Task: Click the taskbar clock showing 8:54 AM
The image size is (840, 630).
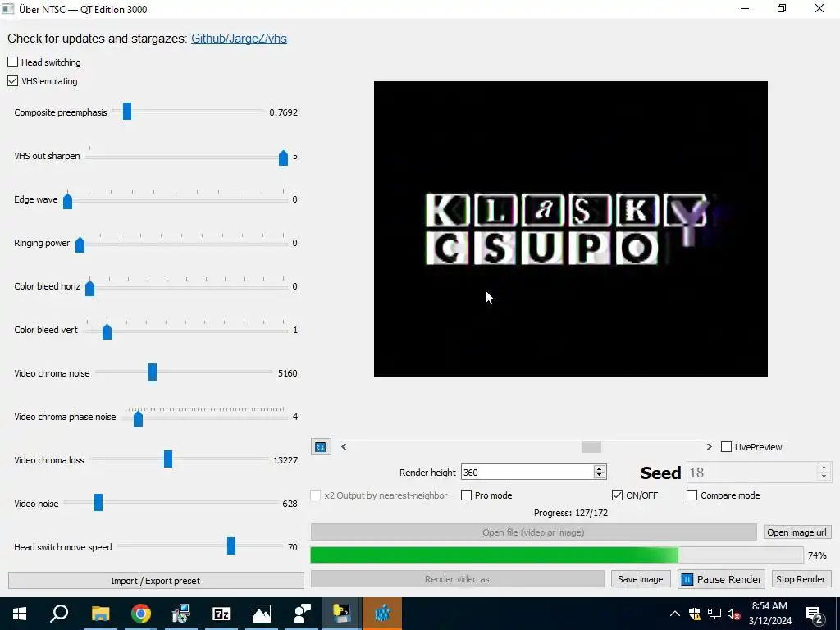Action: pyautogui.click(x=769, y=614)
